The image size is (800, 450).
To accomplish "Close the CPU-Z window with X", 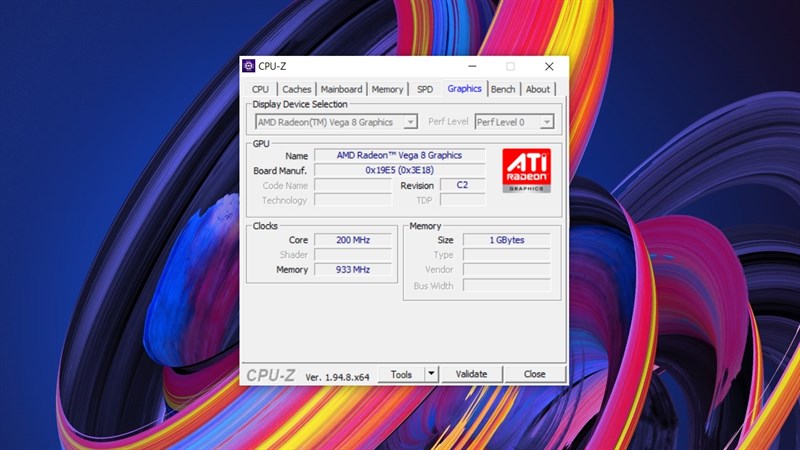I will (x=549, y=66).
